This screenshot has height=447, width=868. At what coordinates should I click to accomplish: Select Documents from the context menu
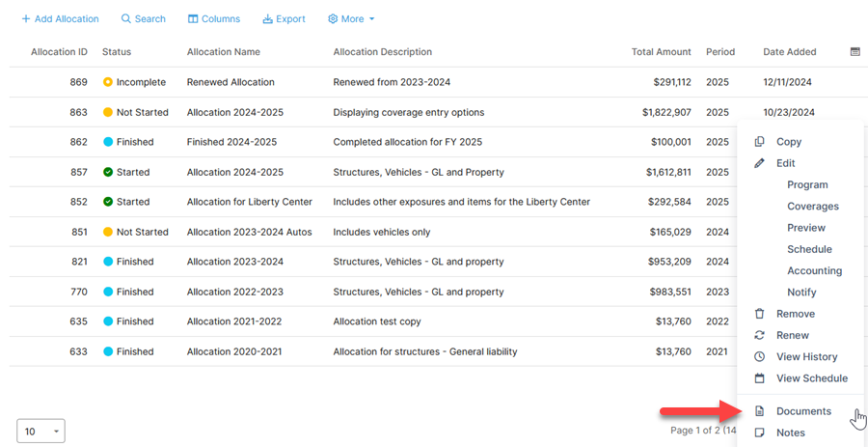pos(802,411)
